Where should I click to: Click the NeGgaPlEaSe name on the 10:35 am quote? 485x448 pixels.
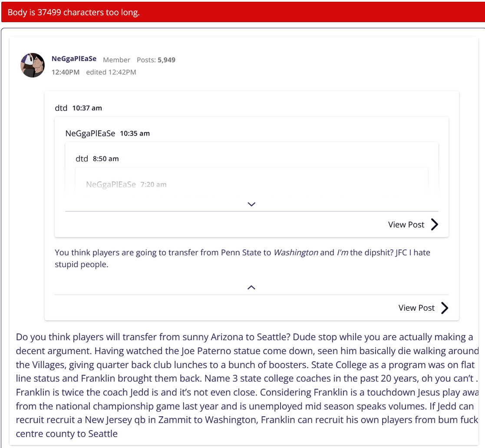click(90, 133)
